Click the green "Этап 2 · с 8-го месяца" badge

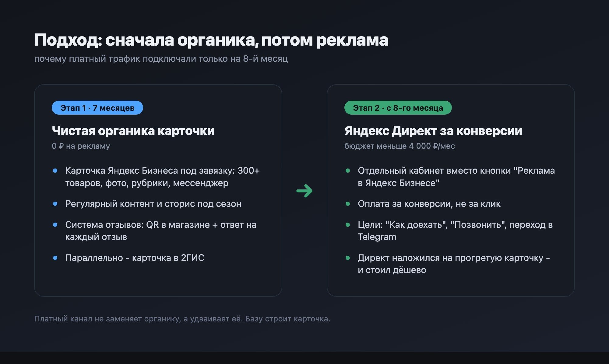pos(398,108)
